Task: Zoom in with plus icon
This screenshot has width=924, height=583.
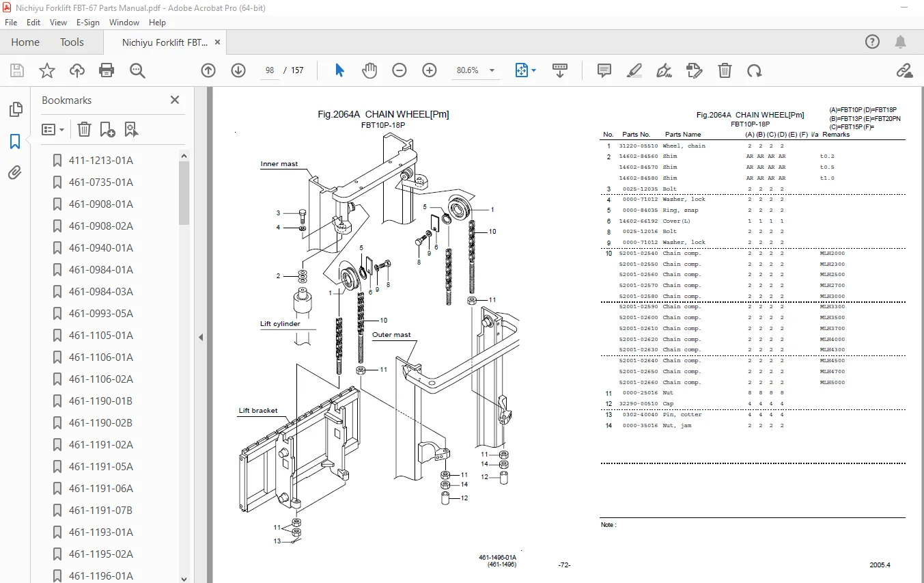Action: pyautogui.click(x=430, y=70)
